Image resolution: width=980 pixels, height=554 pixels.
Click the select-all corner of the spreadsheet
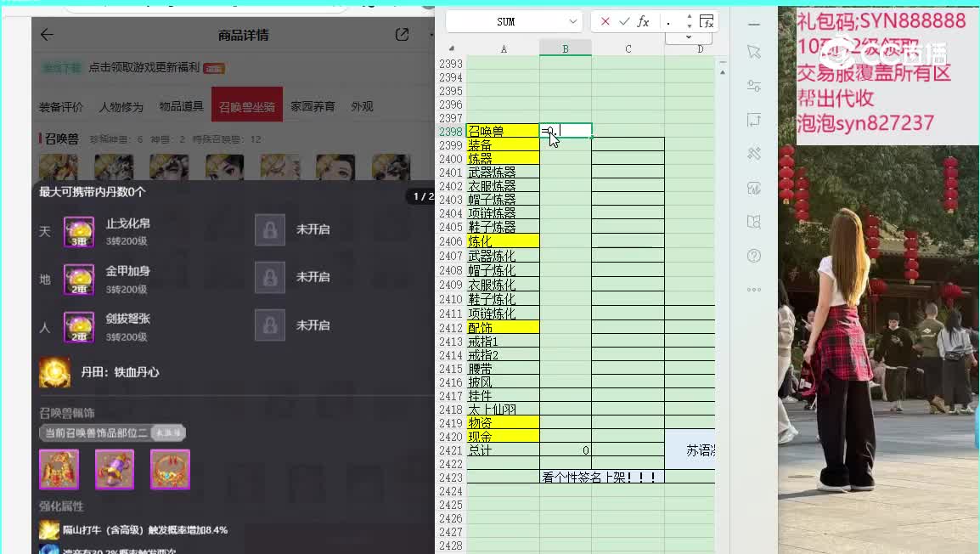point(451,48)
